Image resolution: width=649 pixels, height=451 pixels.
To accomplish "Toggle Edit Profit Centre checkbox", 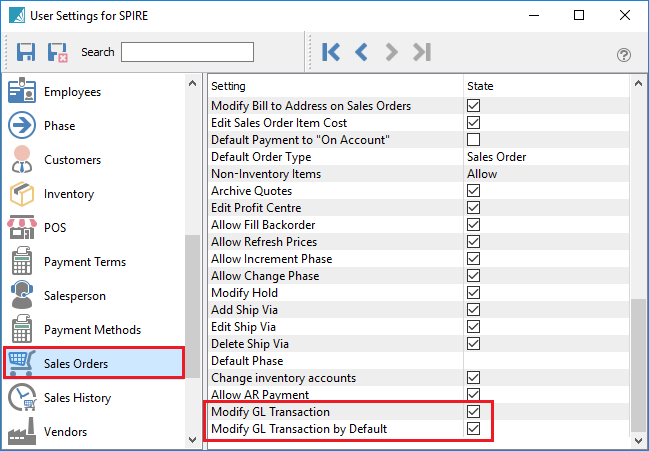I will (474, 207).
